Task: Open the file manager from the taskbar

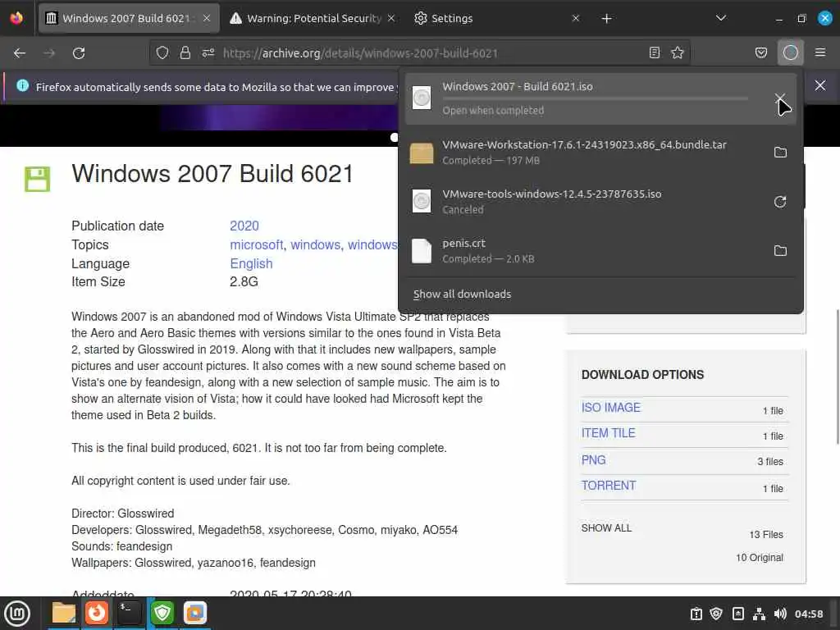Action: [x=64, y=614]
